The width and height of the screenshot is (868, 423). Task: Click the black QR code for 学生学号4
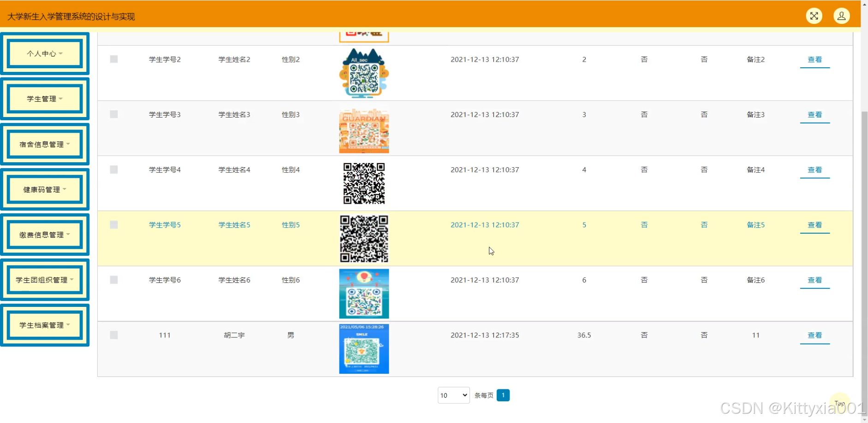(364, 183)
